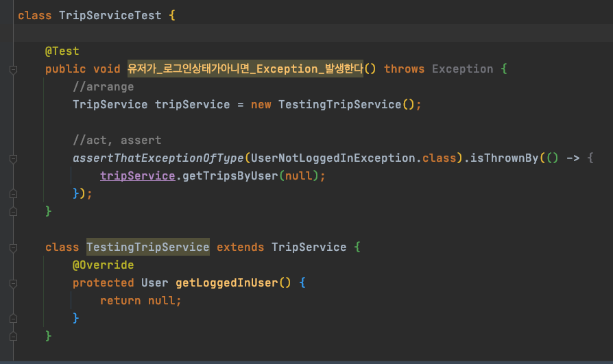Fold at test method closing brace marker
The height and width of the screenshot is (364, 613).
[13, 212]
